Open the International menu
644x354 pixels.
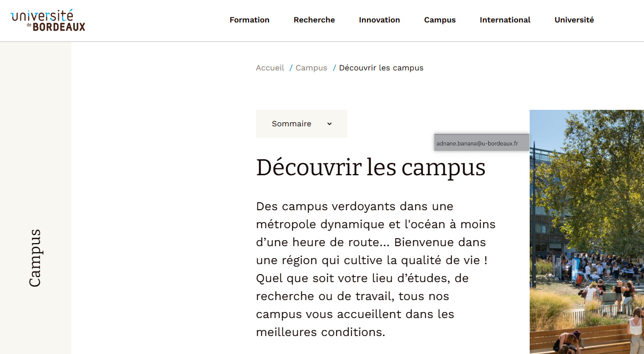tap(505, 20)
